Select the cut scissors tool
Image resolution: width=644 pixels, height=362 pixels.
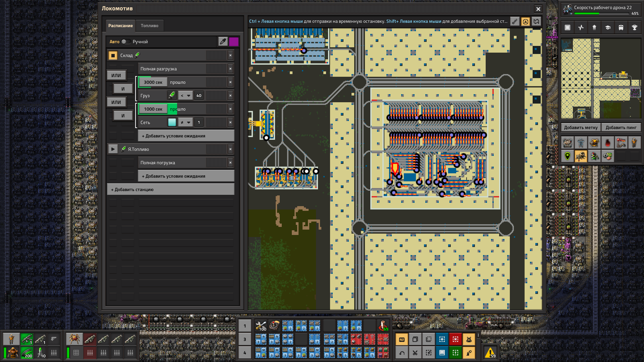(x=415, y=353)
